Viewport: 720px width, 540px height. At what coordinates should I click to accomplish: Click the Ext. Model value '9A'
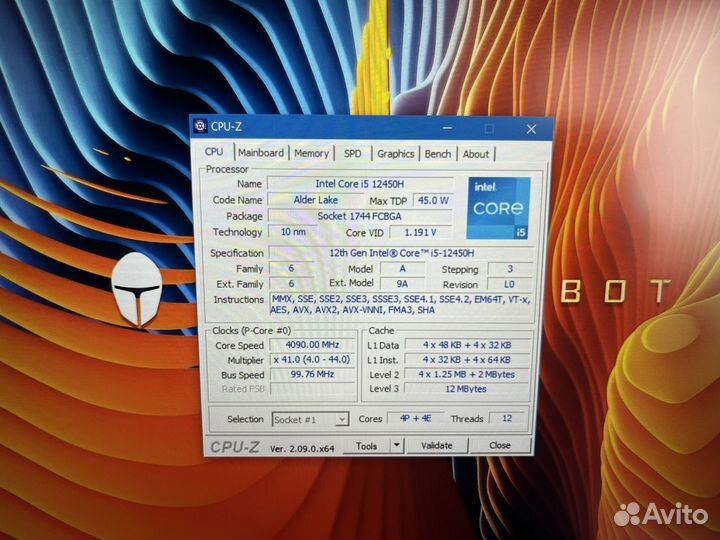pos(402,284)
